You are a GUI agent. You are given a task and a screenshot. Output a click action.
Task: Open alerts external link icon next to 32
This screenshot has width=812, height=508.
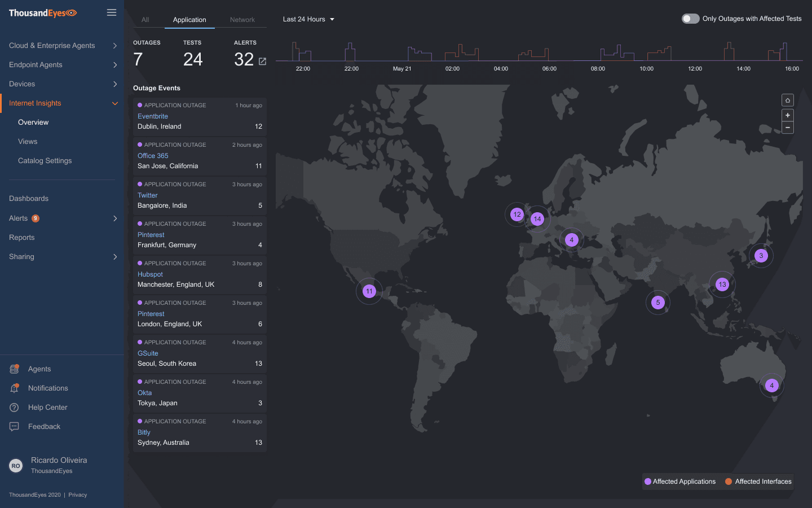(x=262, y=61)
